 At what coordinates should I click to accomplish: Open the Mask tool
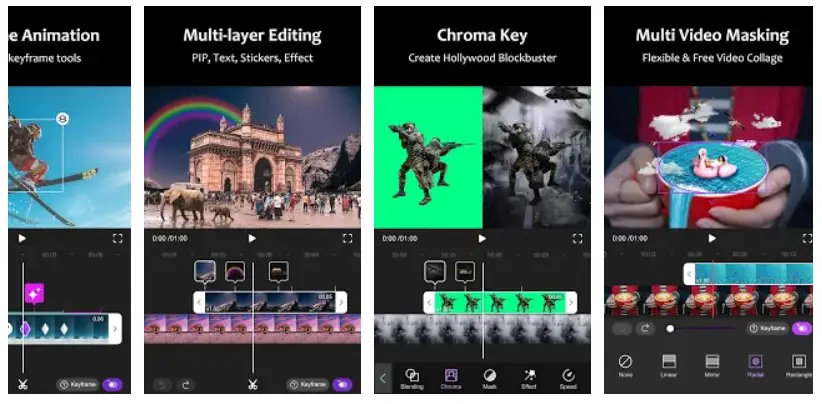click(490, 379)
